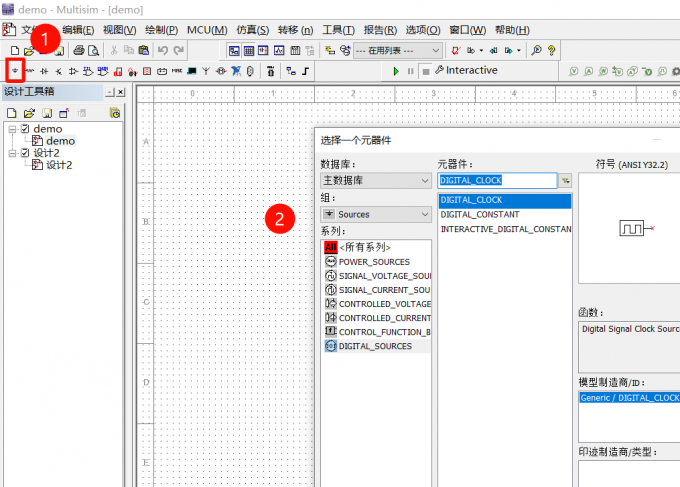Open the Place Indicator icon

[x=147, y=71]
